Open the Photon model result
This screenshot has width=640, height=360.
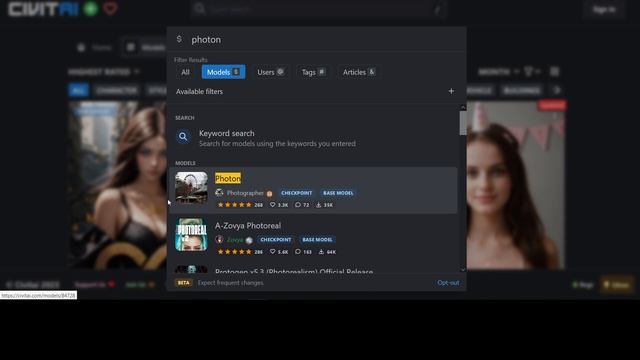pos(313,190)
